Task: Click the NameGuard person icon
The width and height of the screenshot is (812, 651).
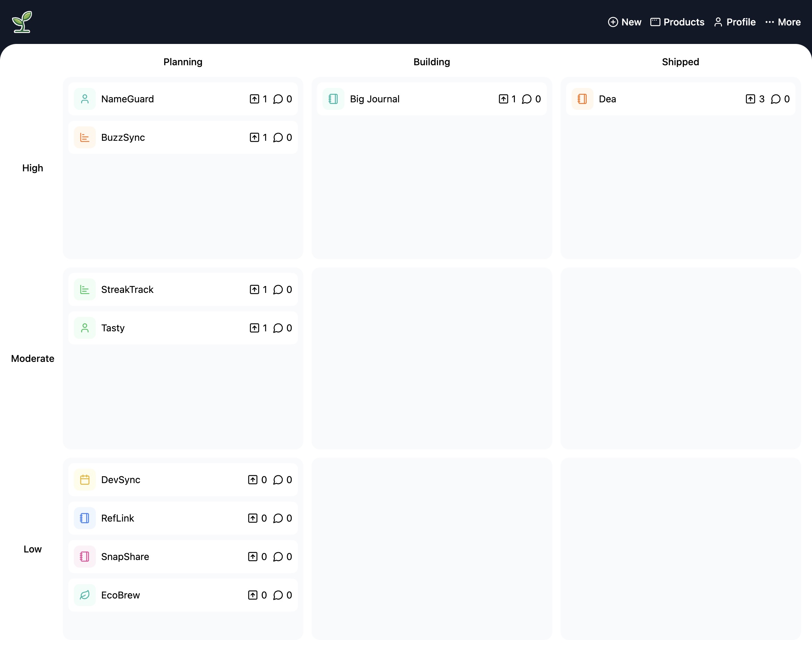Action: [85, 99]
